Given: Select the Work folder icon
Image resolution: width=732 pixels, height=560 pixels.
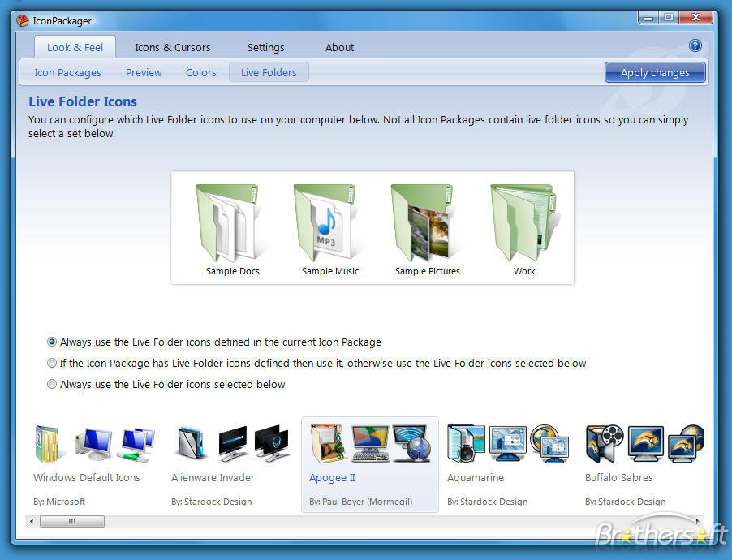Looking at the screenshot, I should click(523, 219).
